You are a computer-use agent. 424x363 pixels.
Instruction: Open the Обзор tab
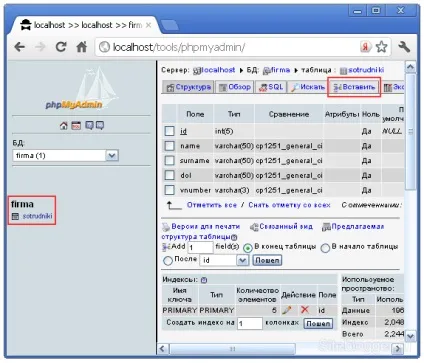[235, 87]
